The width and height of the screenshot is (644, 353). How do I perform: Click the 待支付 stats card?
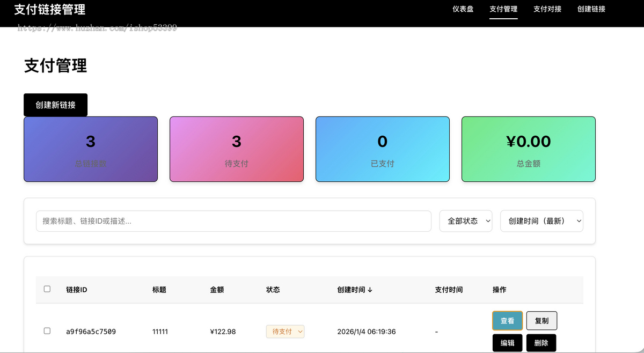pyautogui.click(x=237, y=149)
